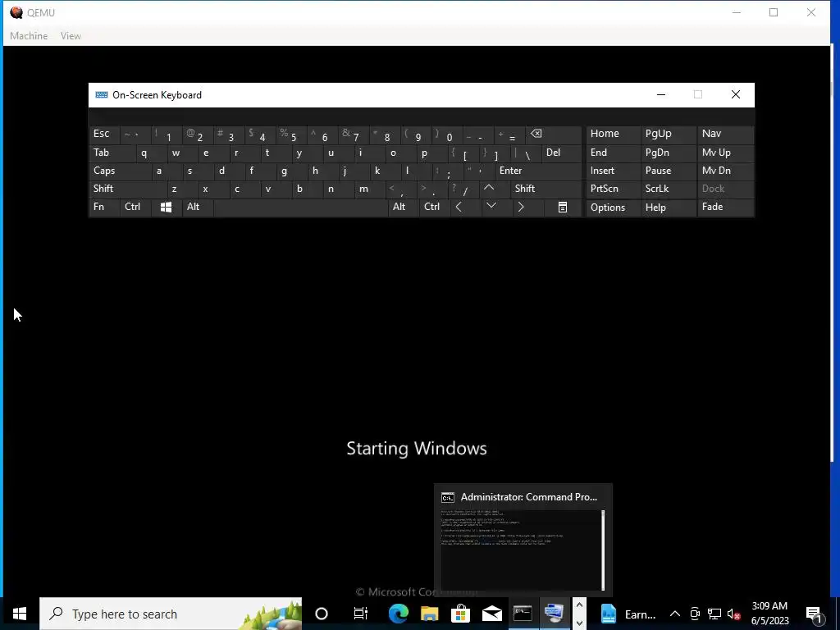Toggle the Caps key on the keyboard
Image resolution: width=840 pixels, height=630 pixels.
[120, 171]
